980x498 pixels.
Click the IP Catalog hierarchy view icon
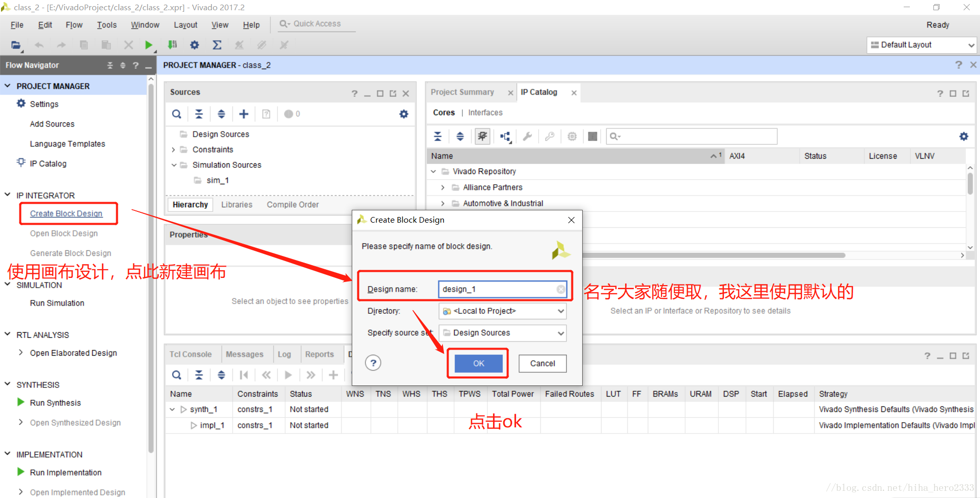pos(506,137)
